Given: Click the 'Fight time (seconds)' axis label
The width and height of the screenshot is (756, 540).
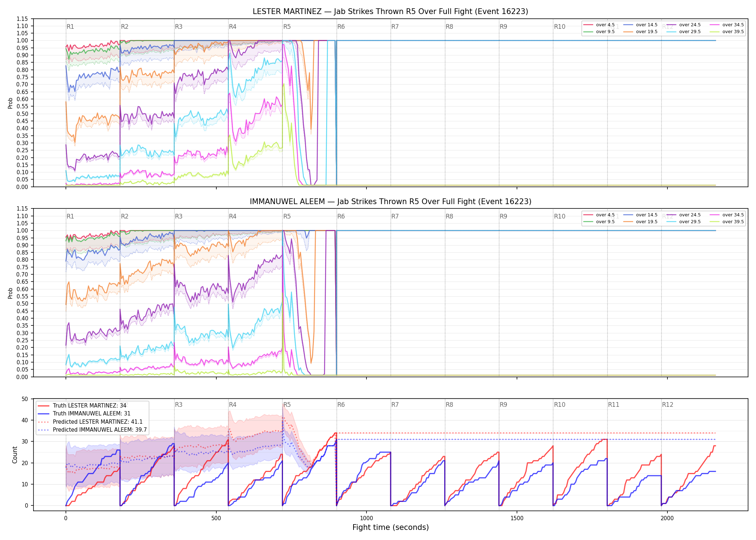Looking at the screenshot, I should coord(391,527).
